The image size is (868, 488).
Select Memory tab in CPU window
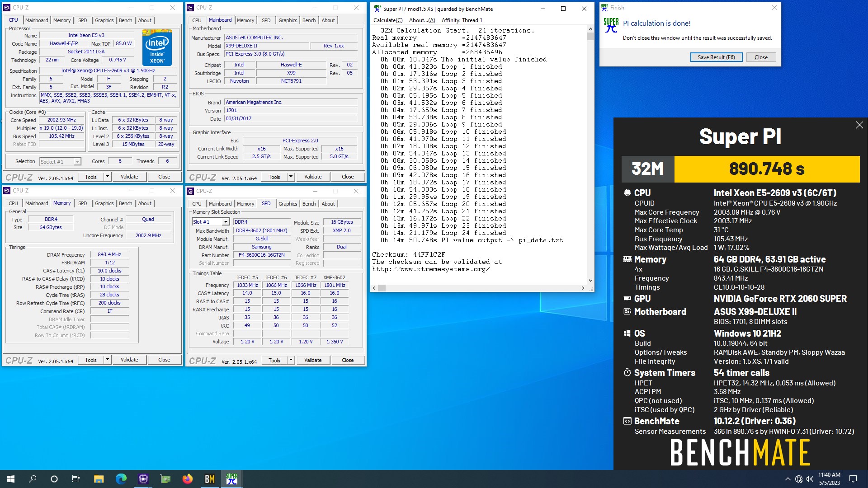coord(62,20)
